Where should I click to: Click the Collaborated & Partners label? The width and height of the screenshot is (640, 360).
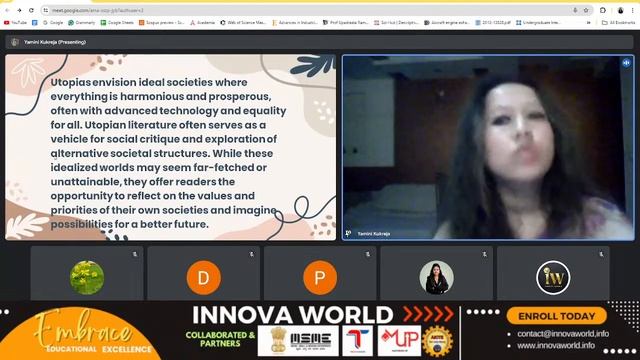click(220, 339)
